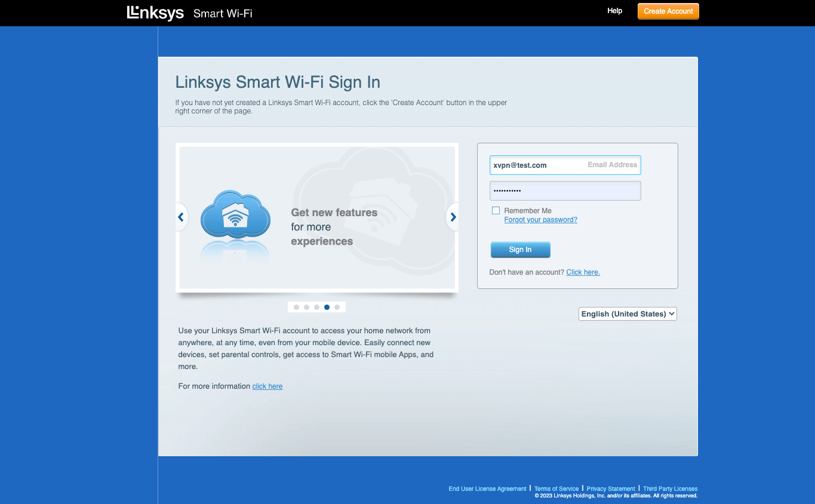The image size is (815, 504).
Task: Open the Forgot your password link
Action: click(x=540, y=220)
